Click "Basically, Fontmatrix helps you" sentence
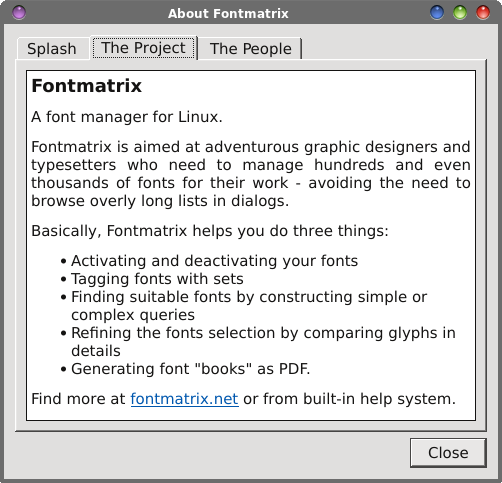Screen dimensions: 502x483 coord(210,231)
